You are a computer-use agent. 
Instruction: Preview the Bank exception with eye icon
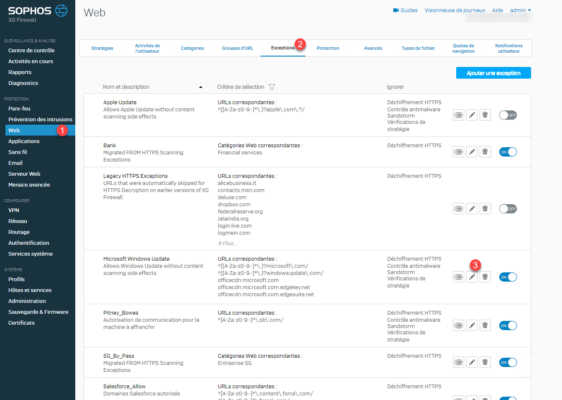[x=458, y=152]
